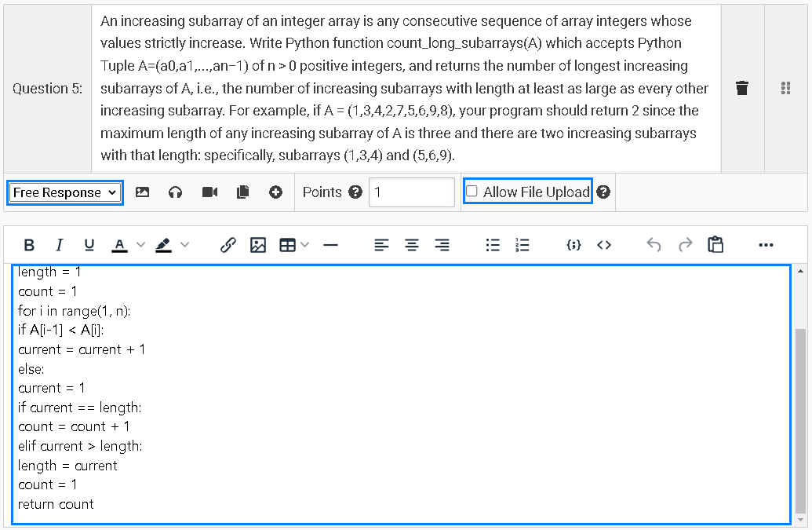Open help for Allow File Upload
The height and width of the screenshot is (530, 812).
pyautogui.click(x=603, y=192)
